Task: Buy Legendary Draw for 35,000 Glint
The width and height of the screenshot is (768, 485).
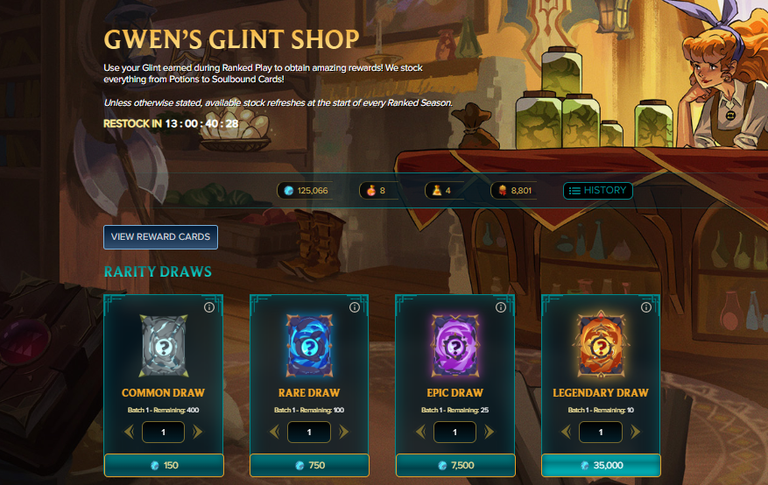Action: point(601,465)
